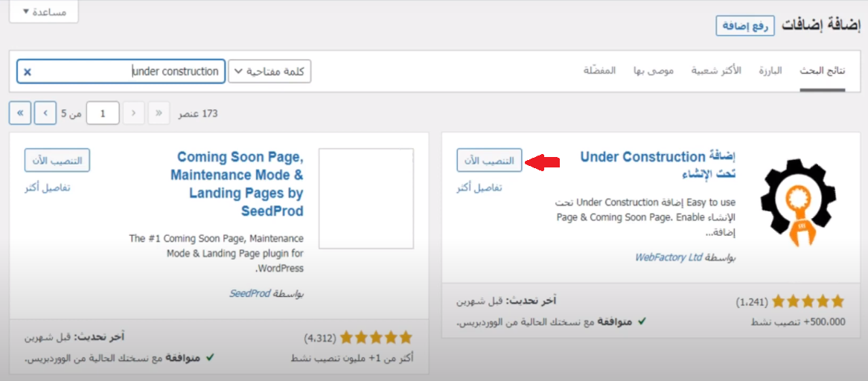Click the رفع إضافة upload button
The image size is (868, 381).
point(745,26)
